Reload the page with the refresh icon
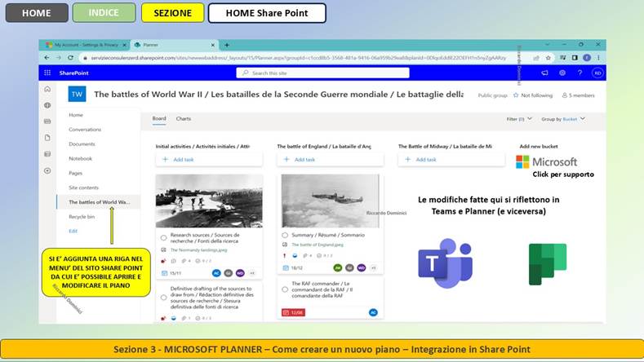 [x=71, y=58]
